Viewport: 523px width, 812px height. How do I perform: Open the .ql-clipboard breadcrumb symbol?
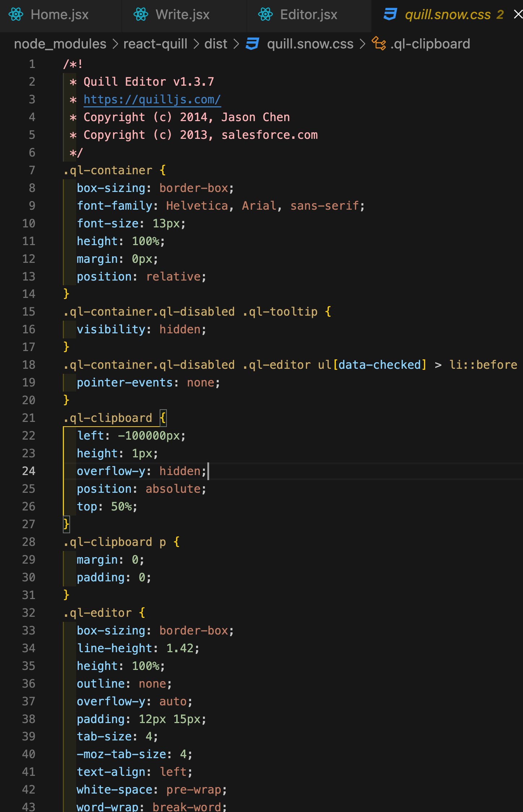(430, 44)
